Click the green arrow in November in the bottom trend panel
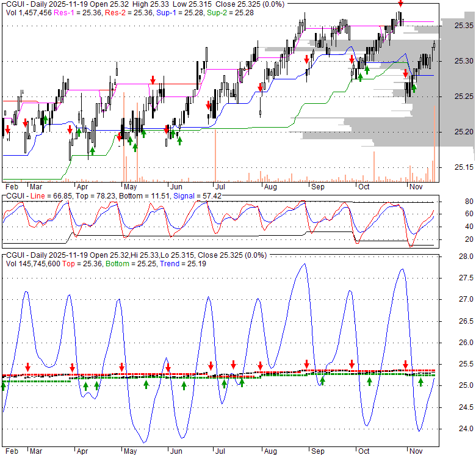The height and width of the screenshot is (455, 476). tap(420, 382)
